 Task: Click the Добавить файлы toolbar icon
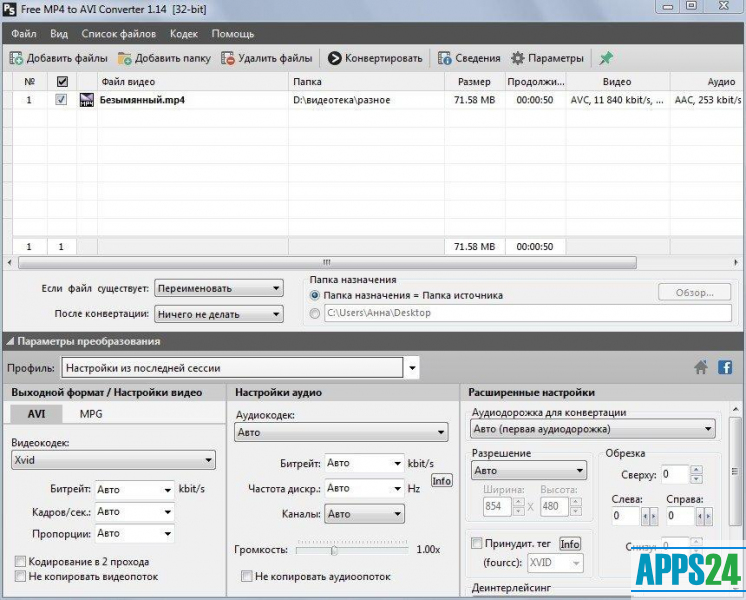[17, 58]
